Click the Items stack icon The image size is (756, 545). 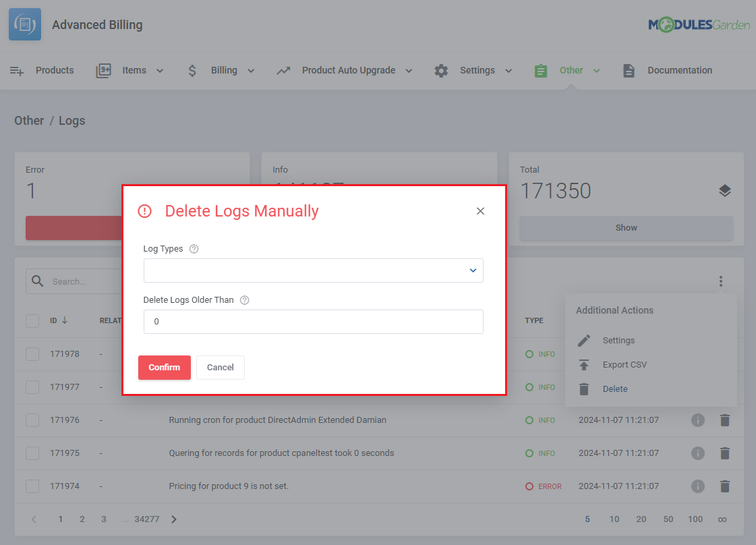(103, 71)
